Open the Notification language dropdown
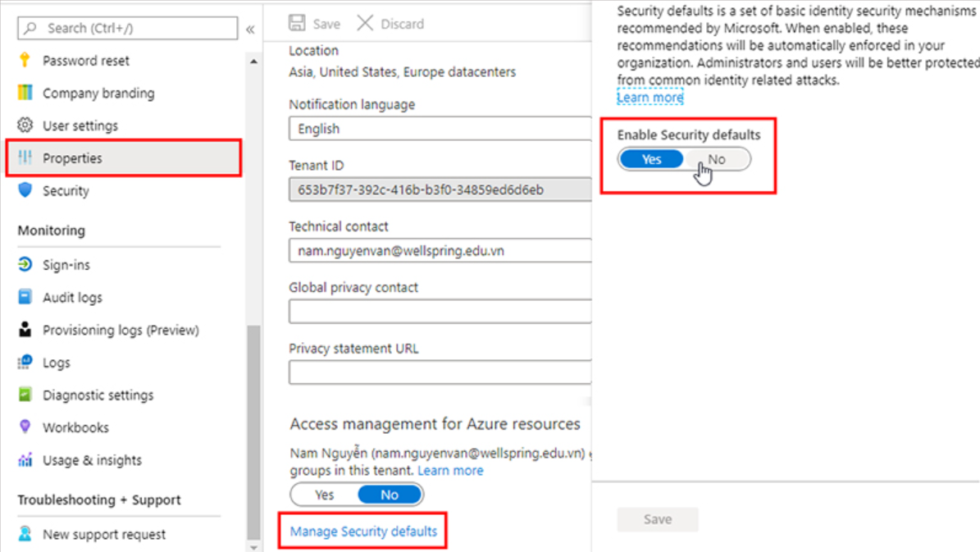The image size is (980, 552). click(x=440, y=129)
